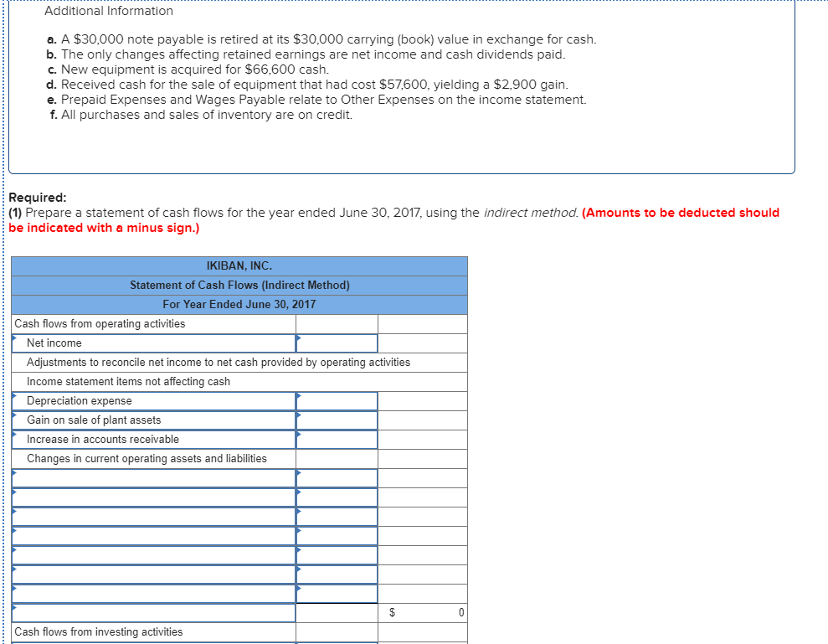Image resolution: width=828 pixels, height=644 pixels.
Task: Click the Income statement items not affecting cash row
Action: tap(239, 381)
